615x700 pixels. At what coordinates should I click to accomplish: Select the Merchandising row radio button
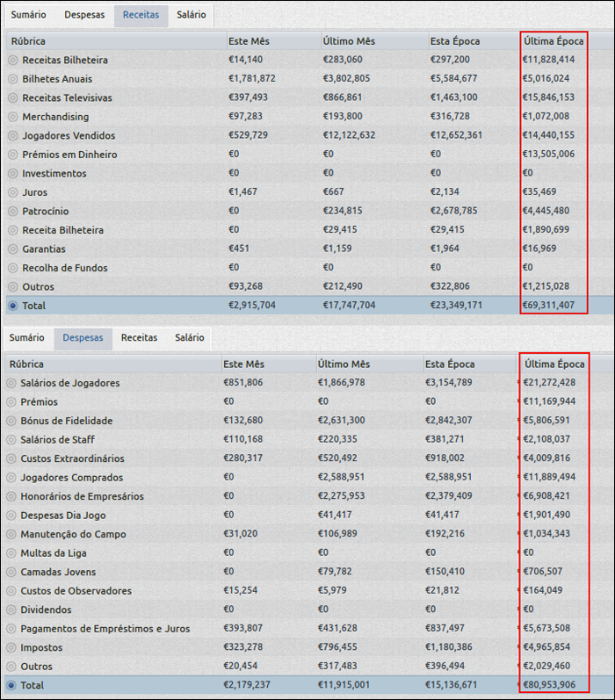point(12,117)
